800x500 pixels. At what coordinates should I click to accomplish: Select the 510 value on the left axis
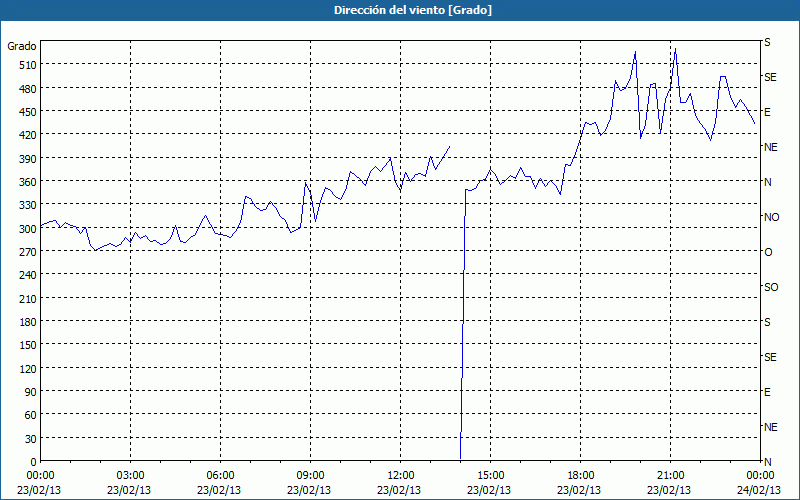pos(29,65)
